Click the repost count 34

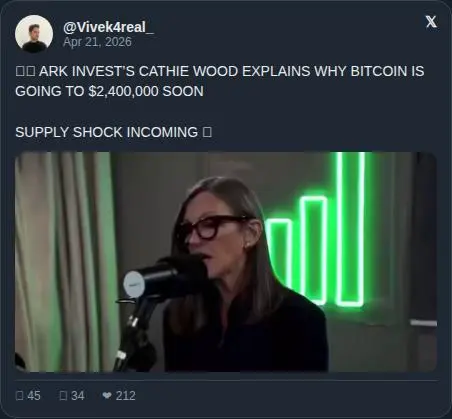coord(78,396)
